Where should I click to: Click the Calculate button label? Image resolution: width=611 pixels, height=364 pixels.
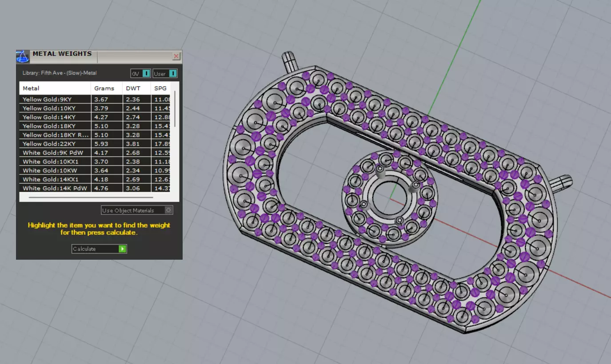[84, 249]
